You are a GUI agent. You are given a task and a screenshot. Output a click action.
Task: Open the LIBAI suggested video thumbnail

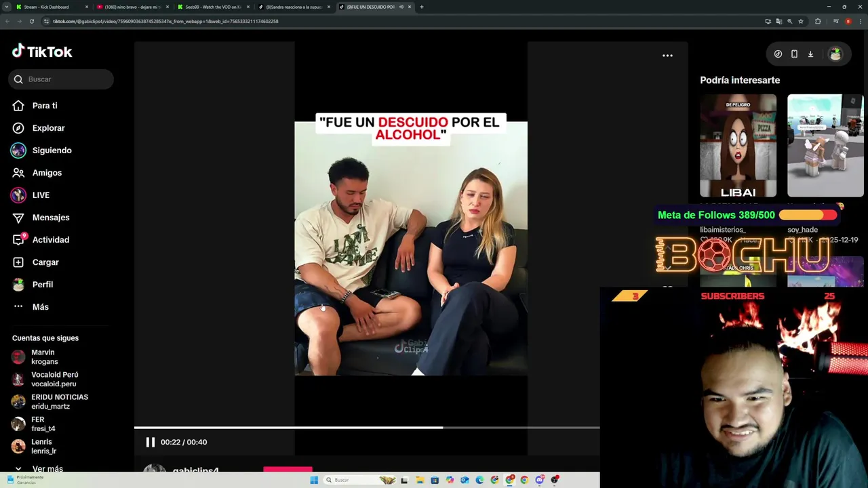coord(738,146)
